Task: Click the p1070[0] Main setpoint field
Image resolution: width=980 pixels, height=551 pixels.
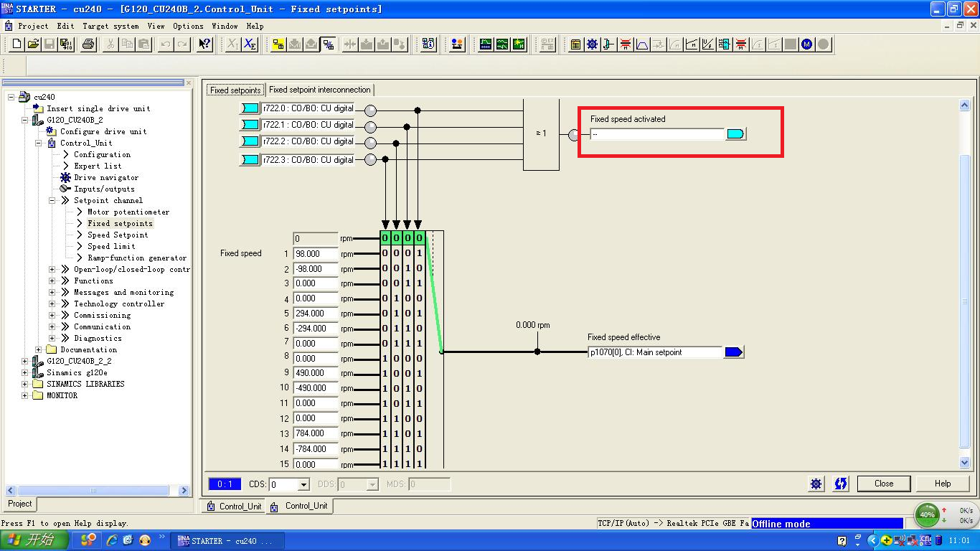Action: pos(655,352)
